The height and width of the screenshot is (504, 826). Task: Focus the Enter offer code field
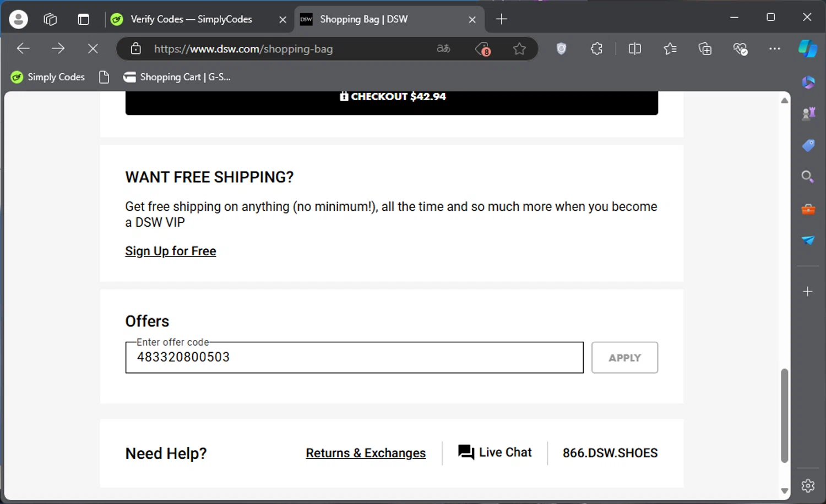coord(354,358)
